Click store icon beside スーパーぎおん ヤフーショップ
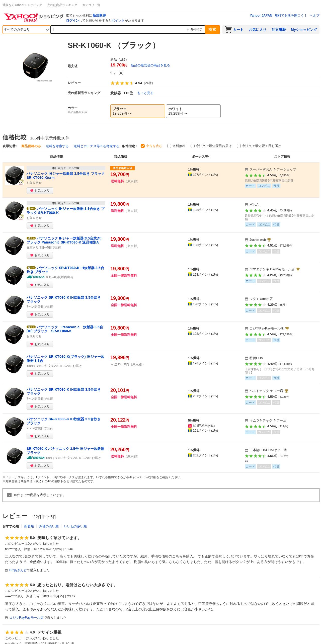The width and height of the screenshot is (322, 644). coord(247,170)
